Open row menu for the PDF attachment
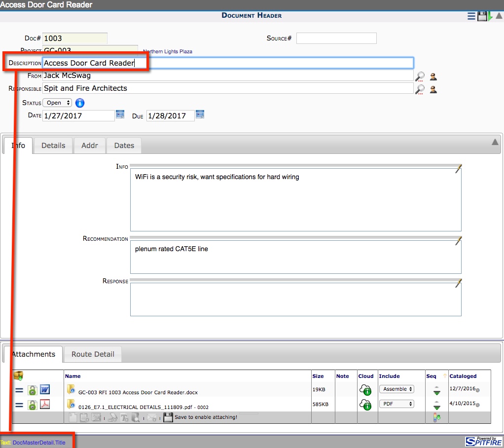The height and width of the screenshot is (448, 504). click(x=19, y=405)
